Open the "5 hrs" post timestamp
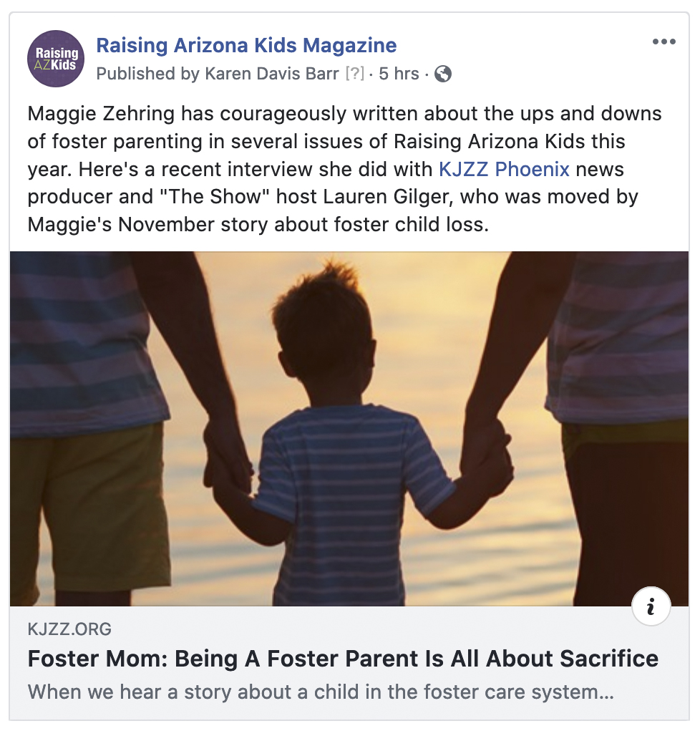 point(399,74)
